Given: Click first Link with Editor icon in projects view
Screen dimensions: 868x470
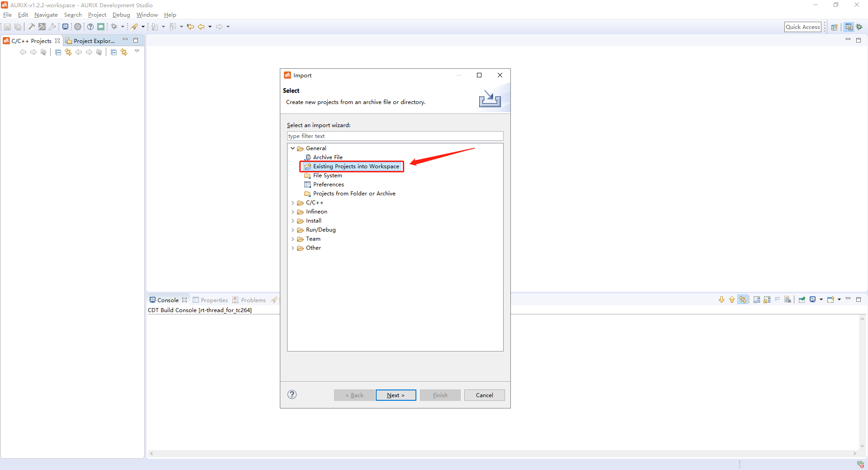Looking at the screenshot, I should (68, 52).
